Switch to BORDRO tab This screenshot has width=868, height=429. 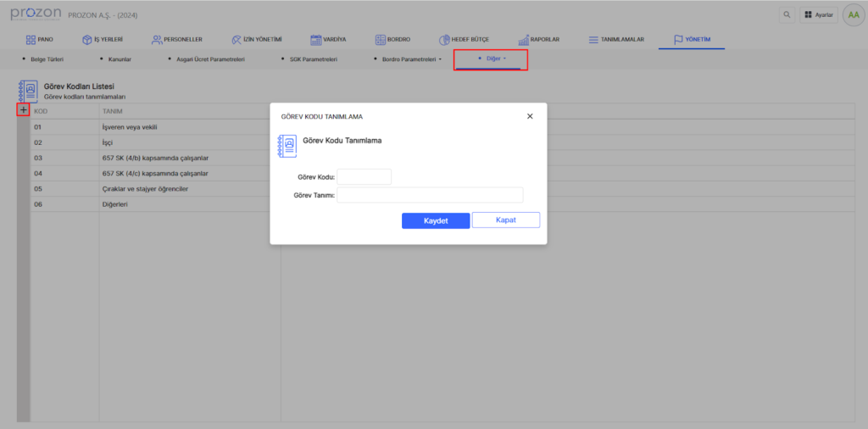point(392,39)
